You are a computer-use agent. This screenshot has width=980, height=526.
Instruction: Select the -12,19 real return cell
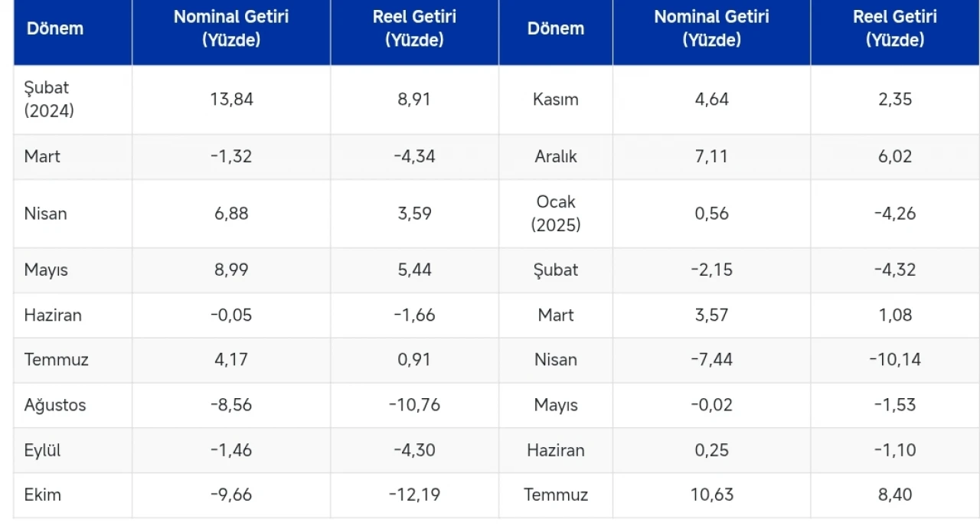pos(414,495)
